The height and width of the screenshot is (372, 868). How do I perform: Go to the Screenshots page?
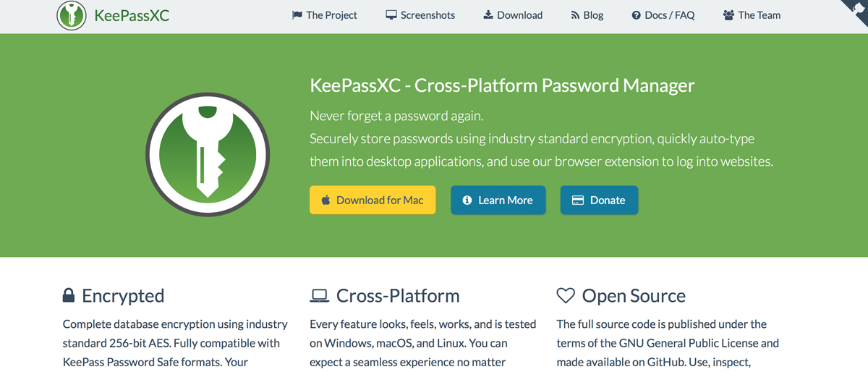[x=420, y=14]
